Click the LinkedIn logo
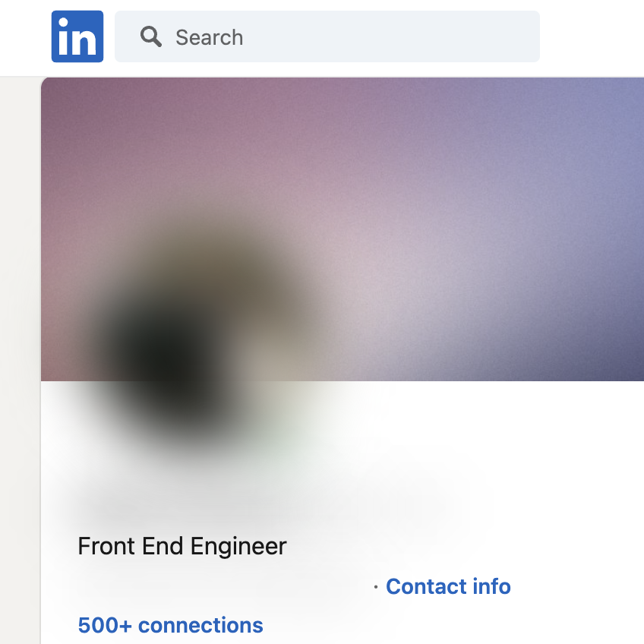The image size is (644, 644). tap(77, 36)
